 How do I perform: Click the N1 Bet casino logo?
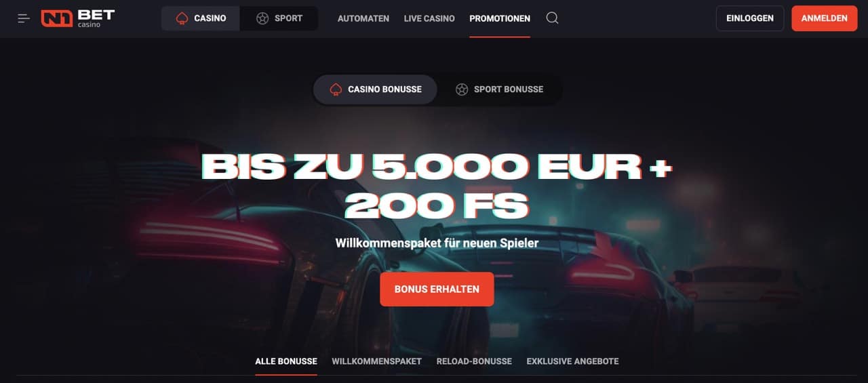pos(77,18)
